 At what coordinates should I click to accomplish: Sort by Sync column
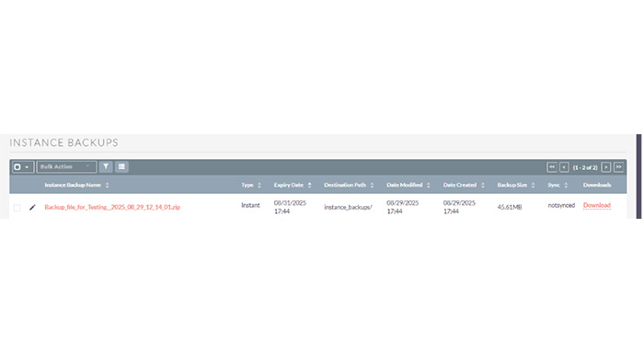pos(558,185)
